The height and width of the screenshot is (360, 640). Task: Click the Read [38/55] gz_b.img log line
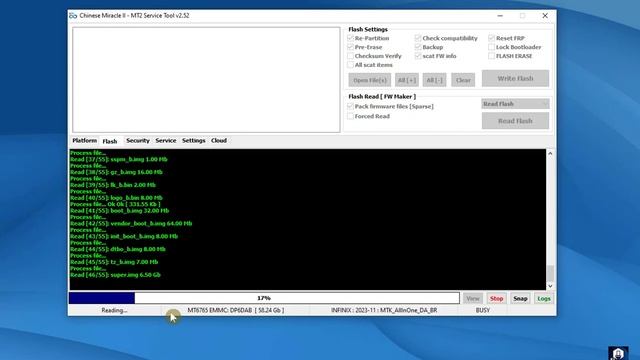pos(116,172)
